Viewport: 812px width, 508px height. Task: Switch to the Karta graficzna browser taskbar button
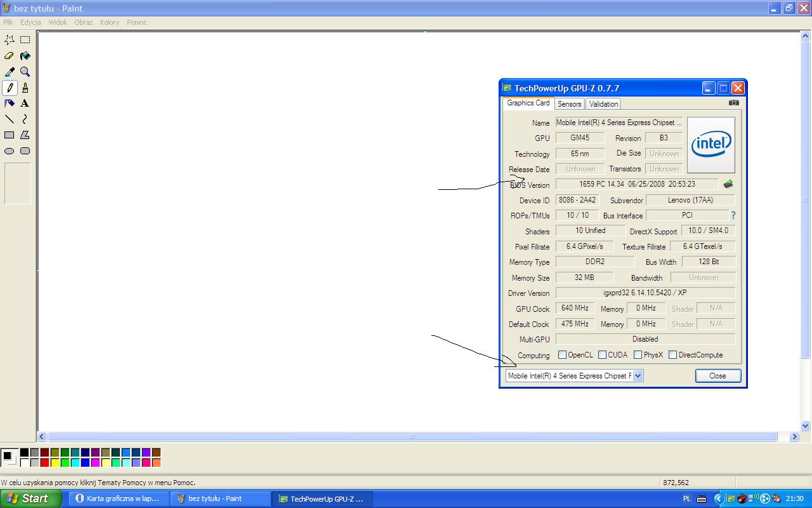[x=119, y=498]
